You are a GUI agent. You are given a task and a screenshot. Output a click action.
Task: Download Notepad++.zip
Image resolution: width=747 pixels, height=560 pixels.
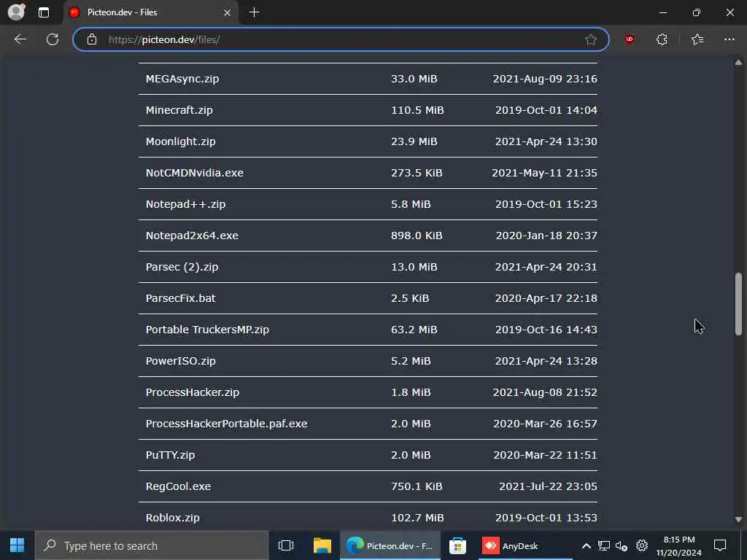(185, 204)
